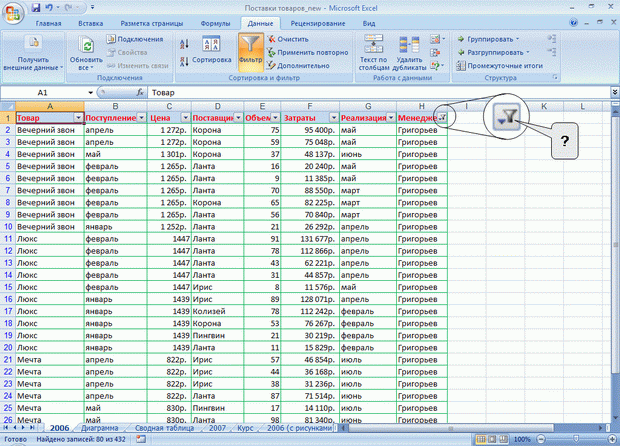The height and width of the screenshot is (446, 620).
Task: Click the Текст по столбцам tool
Action: click(x=373, y=52)
